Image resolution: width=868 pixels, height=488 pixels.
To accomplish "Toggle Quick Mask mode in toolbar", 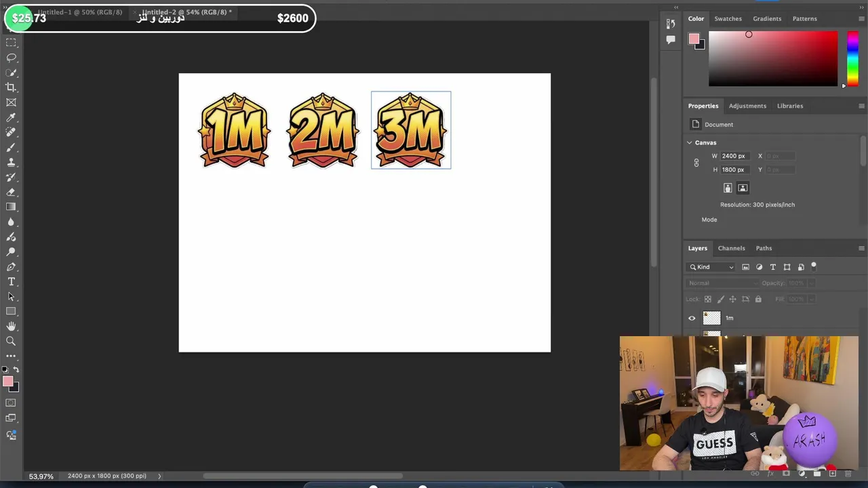I will pos(11,403).
